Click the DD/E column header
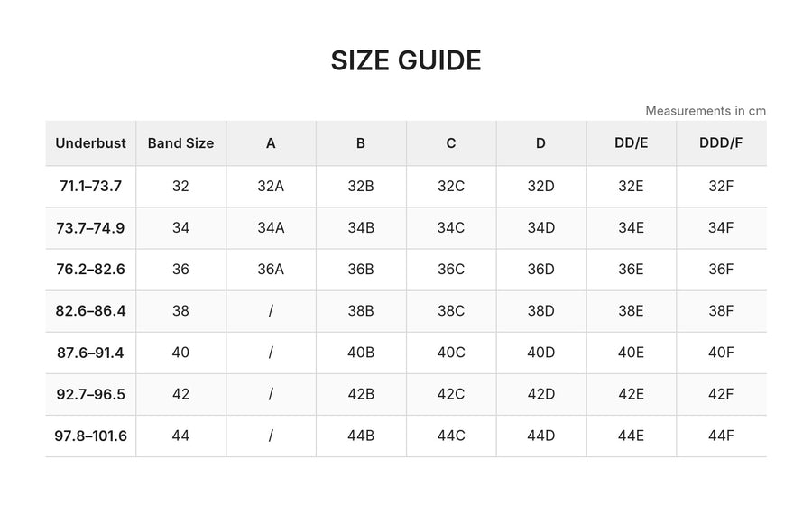 (x=631, y=143)
